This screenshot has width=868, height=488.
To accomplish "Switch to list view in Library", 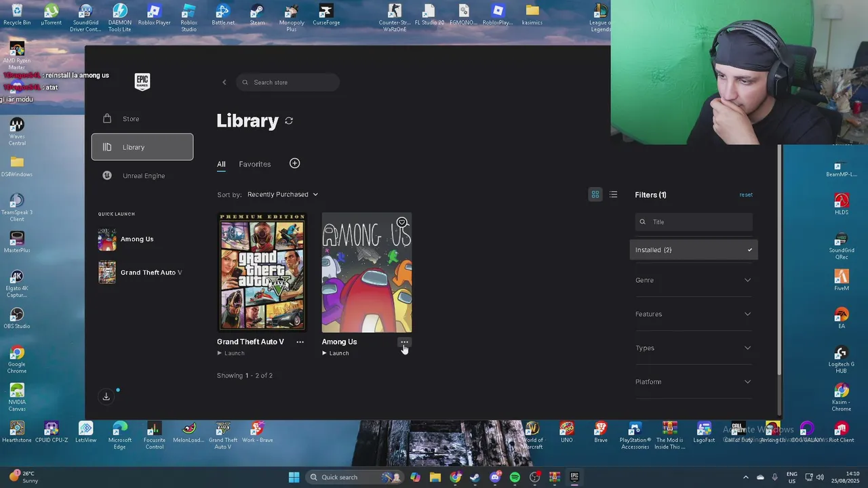I will (613, 195).
